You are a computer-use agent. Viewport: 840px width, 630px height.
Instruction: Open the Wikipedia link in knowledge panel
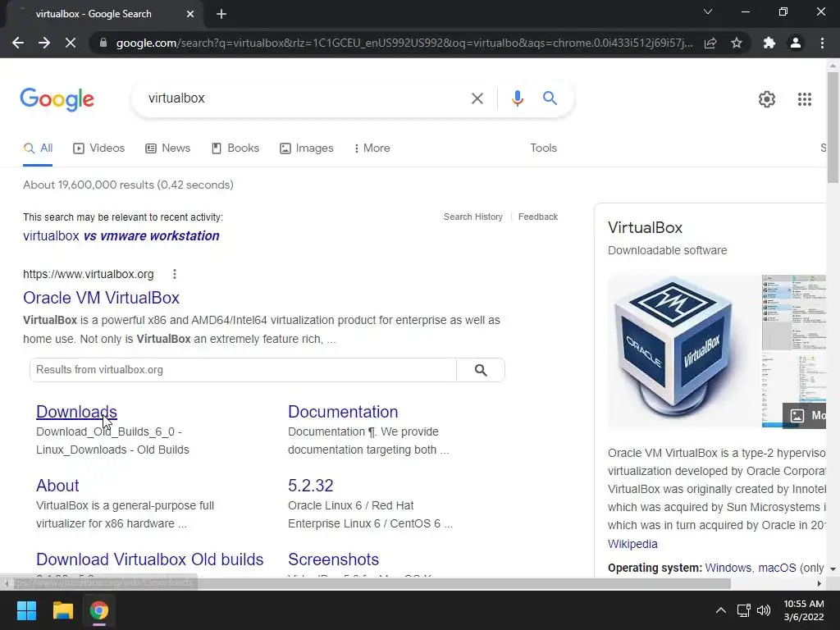pyautogui.click(x=632, y=545)
